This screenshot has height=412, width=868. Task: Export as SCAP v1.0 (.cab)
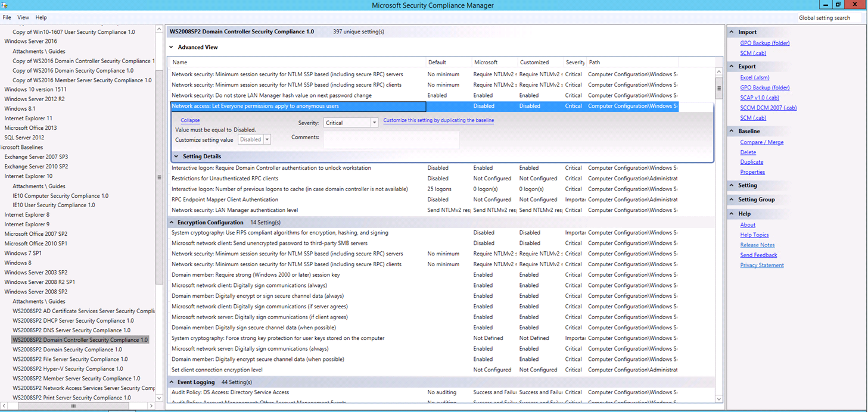(x=760, y=98)
